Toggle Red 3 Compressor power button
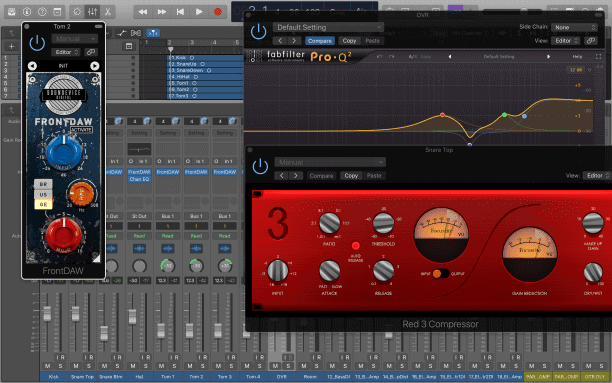 tap(260, 167)
